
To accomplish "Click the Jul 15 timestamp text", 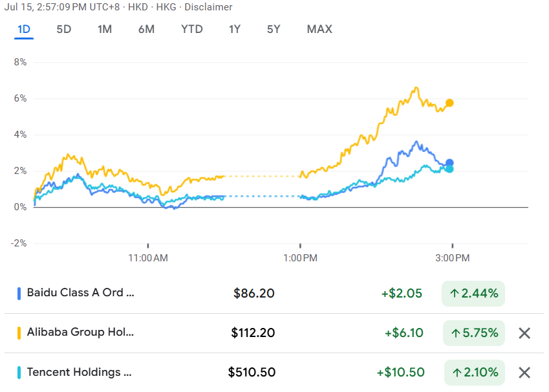I will point(62,7).
